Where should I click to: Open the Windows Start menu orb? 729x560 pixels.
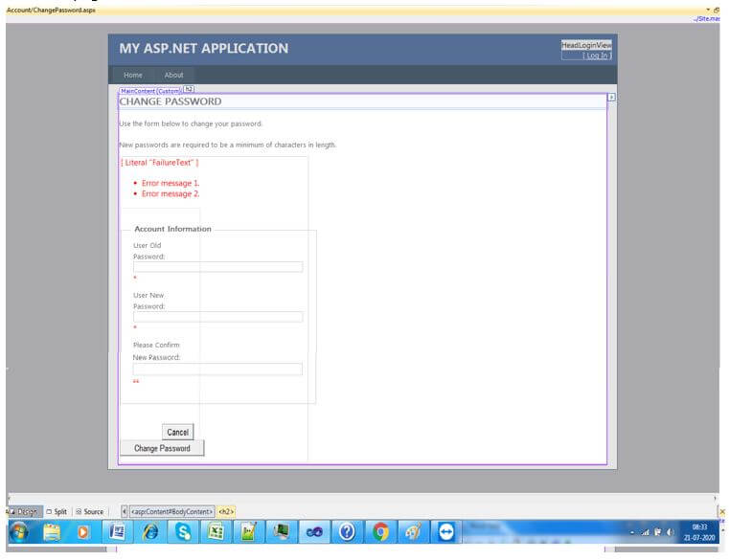point(19,531)
